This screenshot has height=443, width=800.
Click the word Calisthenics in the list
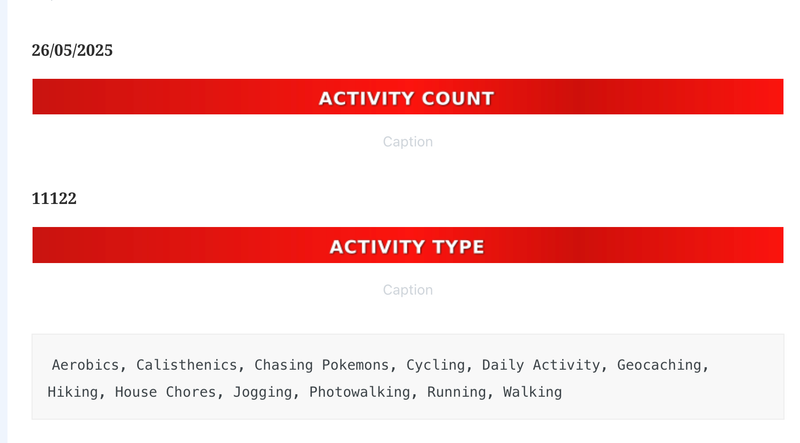coord(186,365)
